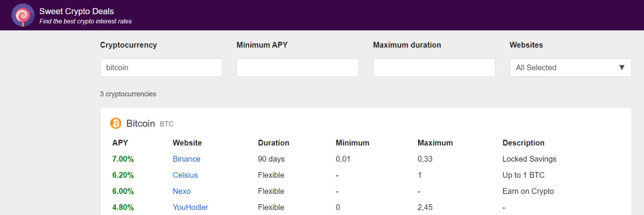
Task: Click the 90 days duration cell
Action: click(271, 159)
